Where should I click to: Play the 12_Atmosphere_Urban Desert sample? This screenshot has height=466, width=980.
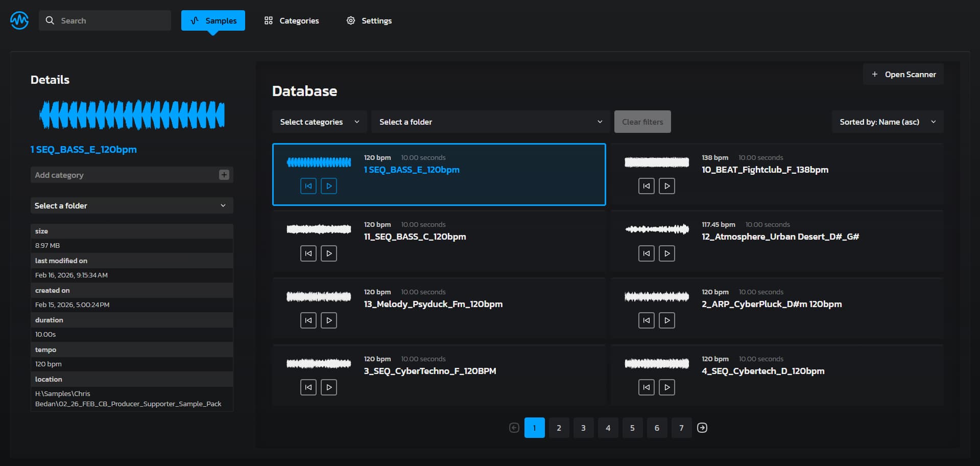coord(667,253)
